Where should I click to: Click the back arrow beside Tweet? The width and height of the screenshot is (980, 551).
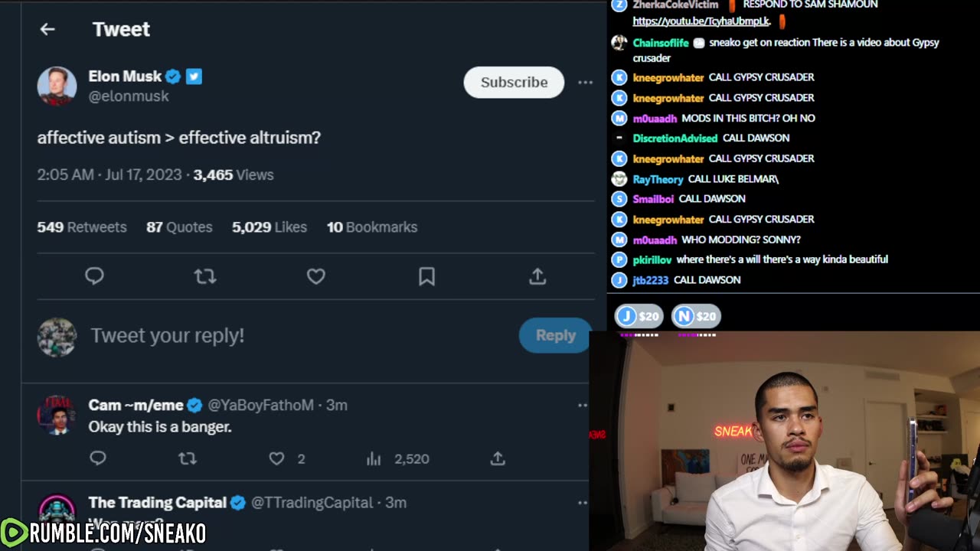(x=47, y=29)
